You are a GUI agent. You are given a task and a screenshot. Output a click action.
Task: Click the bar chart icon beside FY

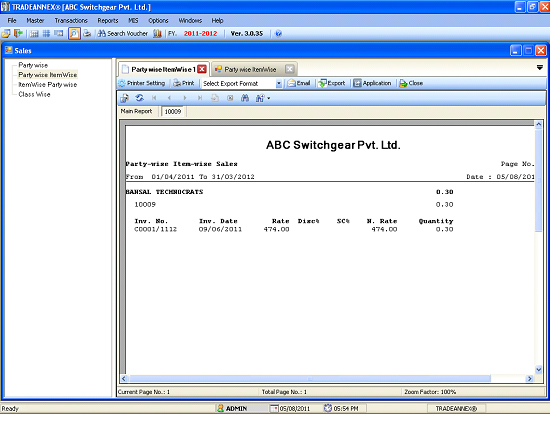157,33
